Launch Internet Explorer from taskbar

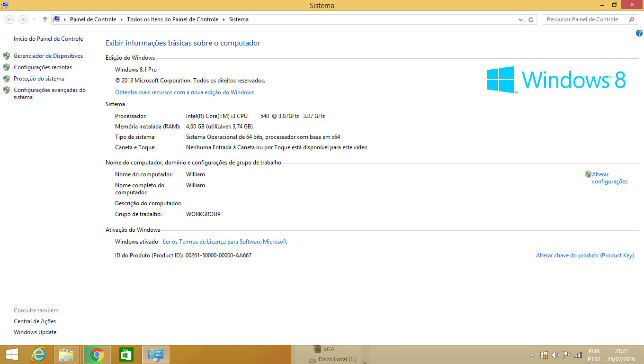[x=38, y=355]
